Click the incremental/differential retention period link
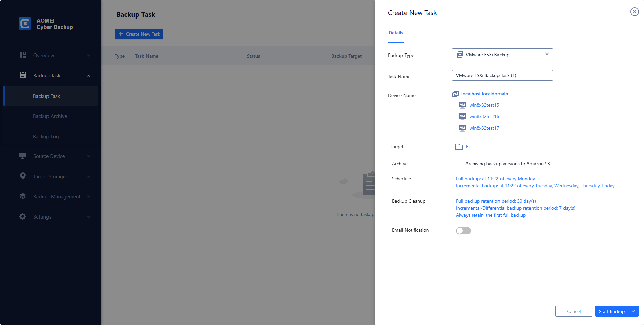The width and height of the screenshot is (644, 325). pos(516,208)
